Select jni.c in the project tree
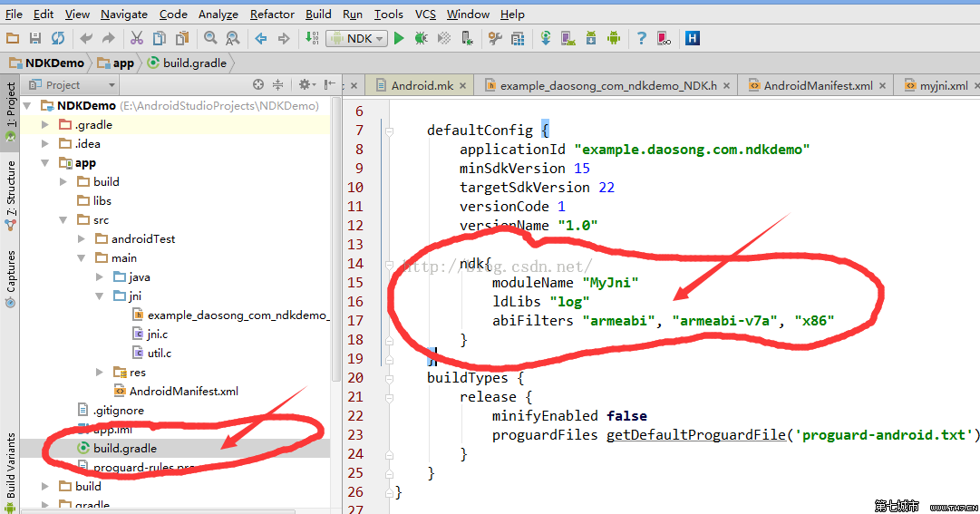 point(157,335)
